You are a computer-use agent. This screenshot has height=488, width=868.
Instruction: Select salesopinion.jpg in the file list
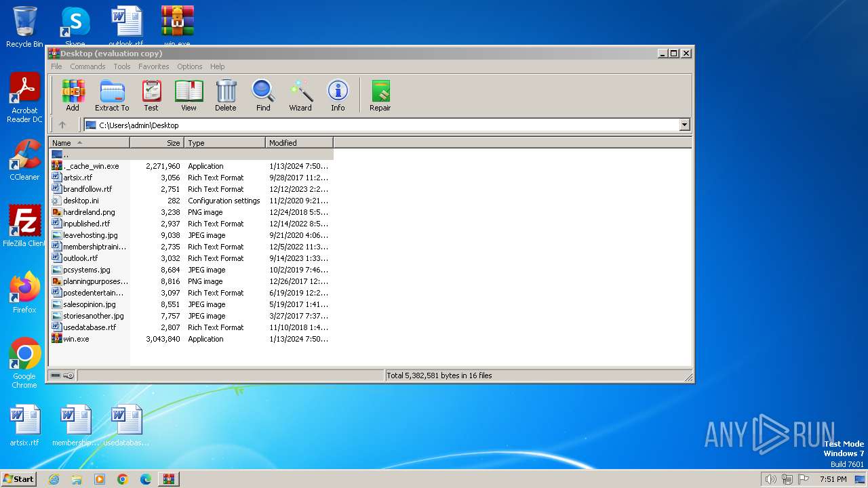191,304
